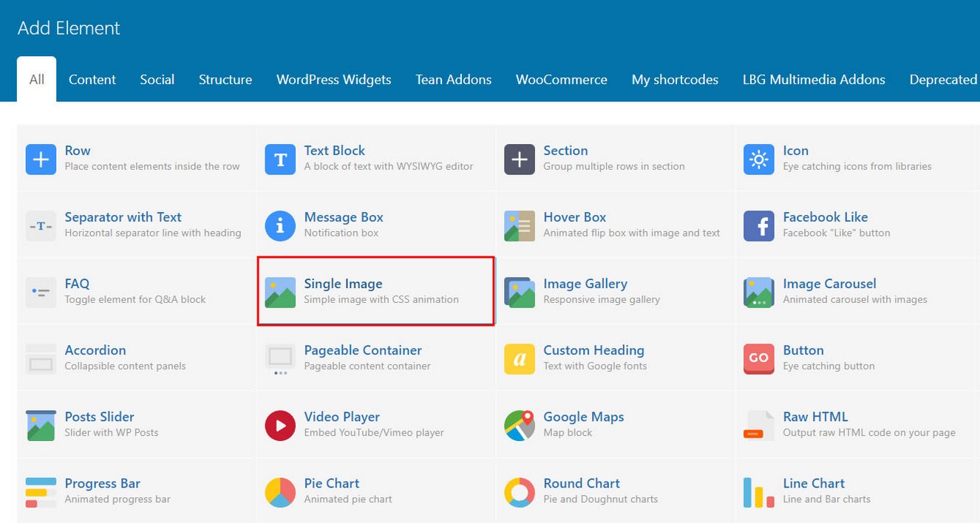
Task: Click the Image Gallery title link
Action: [585, 284]
